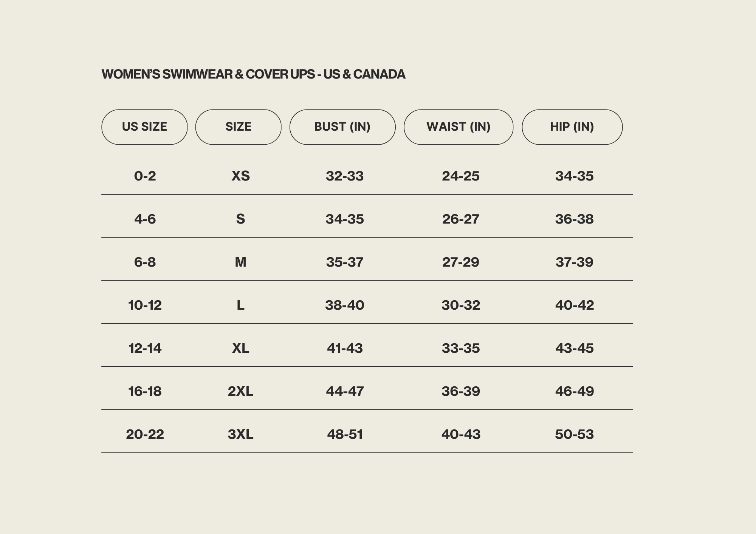Click waist measurement 24-25
The width and height of the screenshot is (756, 534).
click(460, 176)
